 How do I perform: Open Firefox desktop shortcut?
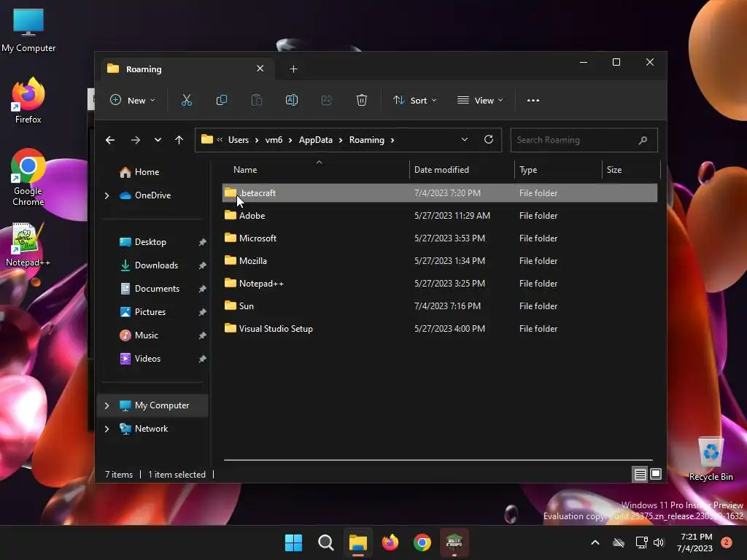(28, 101)
